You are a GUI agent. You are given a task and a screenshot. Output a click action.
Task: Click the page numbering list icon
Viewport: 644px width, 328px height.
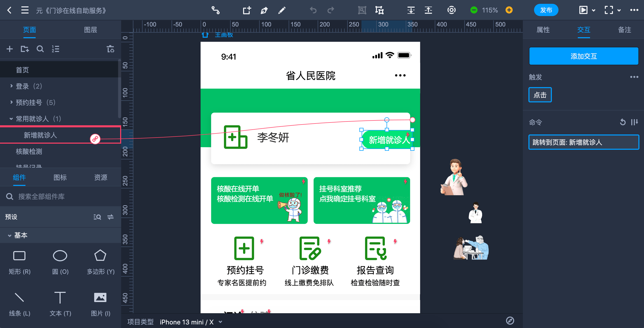55,49
